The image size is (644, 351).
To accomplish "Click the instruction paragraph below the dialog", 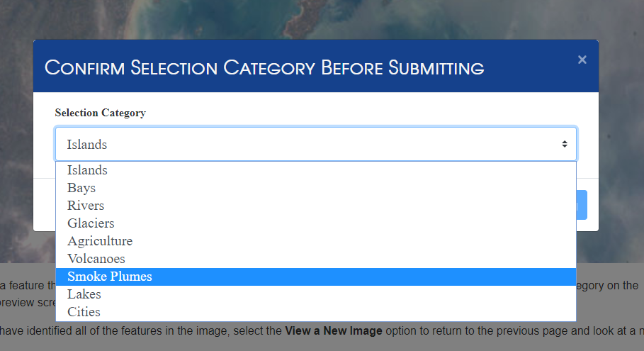I will tap(609, 286).
